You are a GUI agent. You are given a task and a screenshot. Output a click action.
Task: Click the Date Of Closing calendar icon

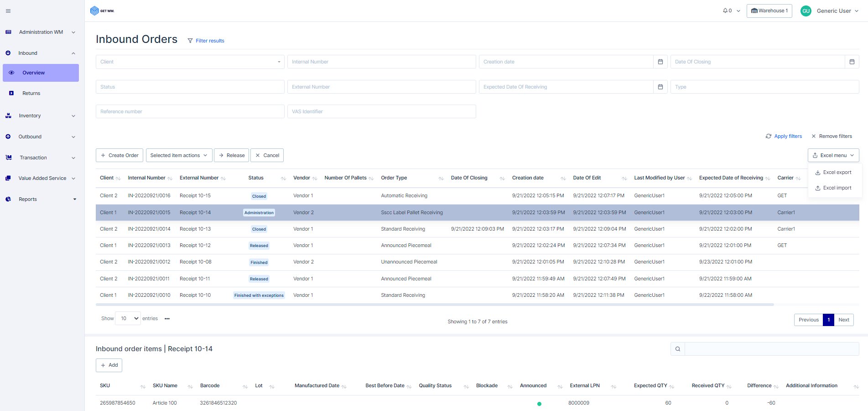point(852,62)
